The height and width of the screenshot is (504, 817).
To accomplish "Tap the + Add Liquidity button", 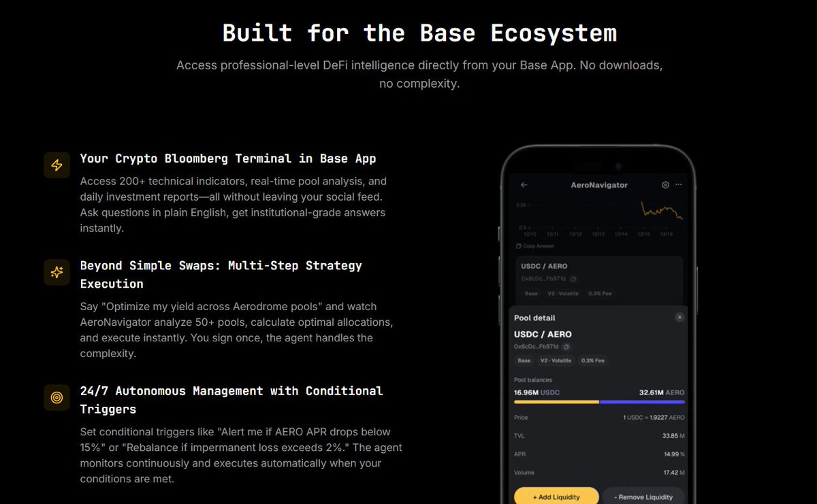I will click(556, 497).
